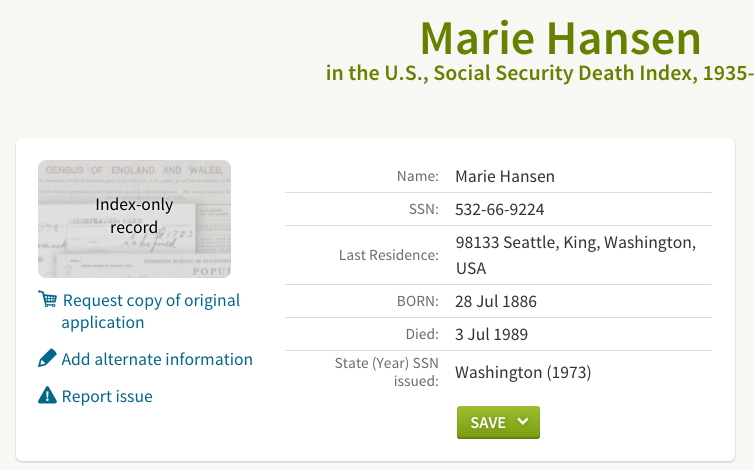Click the Marie Hansen page heading
754x470 pixels.
coord(560,38)
